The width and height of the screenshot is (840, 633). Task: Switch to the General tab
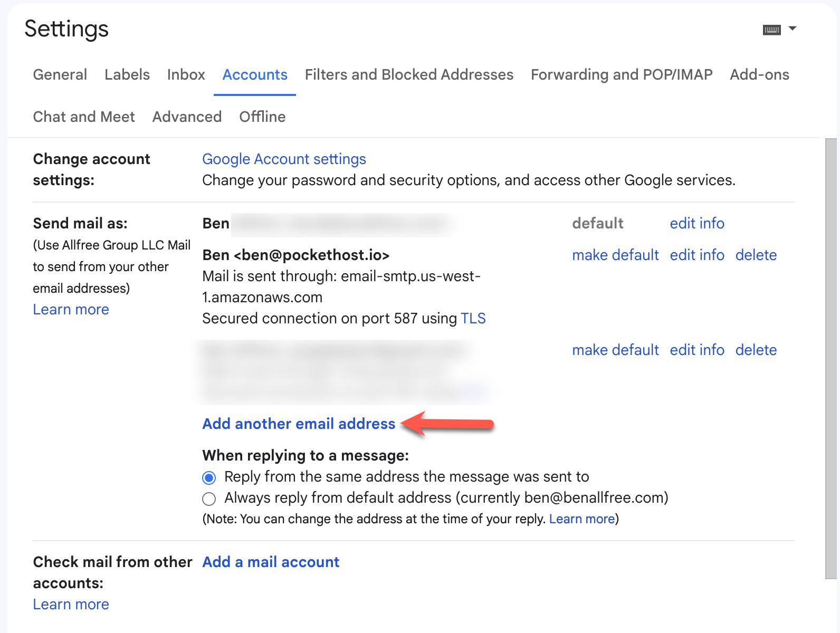tap(60, 75)
